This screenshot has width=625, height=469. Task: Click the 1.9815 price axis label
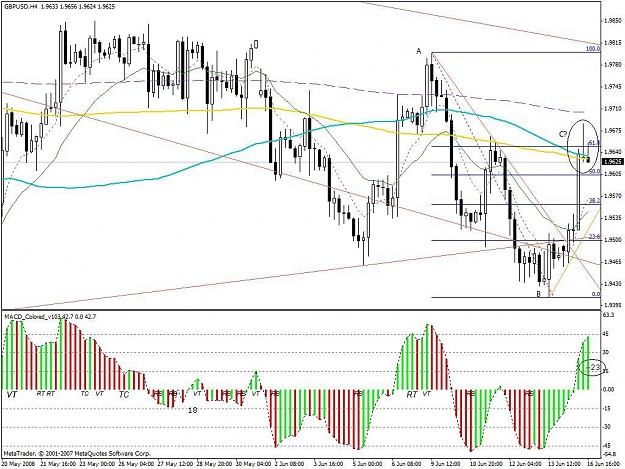[613, 42]
